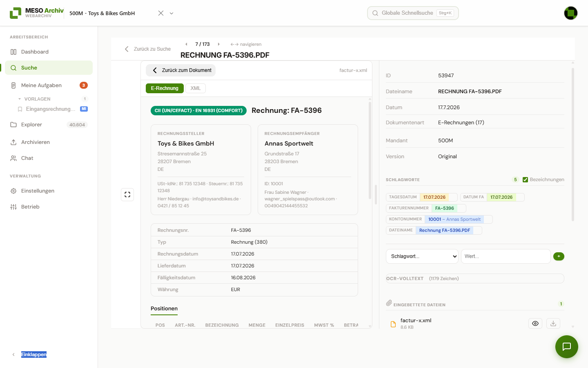Toggle fullscreen view of the document
The image size is (588, 368).
[127, 195]
